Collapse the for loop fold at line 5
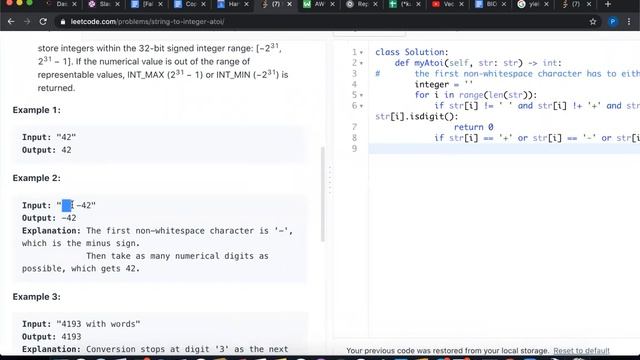 pyautogui.click(x=361, y=96)
